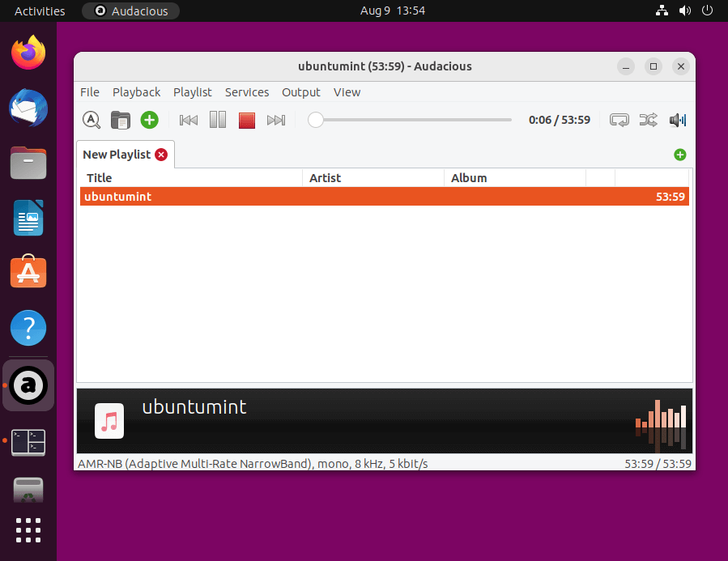Open the terminal multiplexer dock icon
This screenshot has height=561, width=728.
28,442
